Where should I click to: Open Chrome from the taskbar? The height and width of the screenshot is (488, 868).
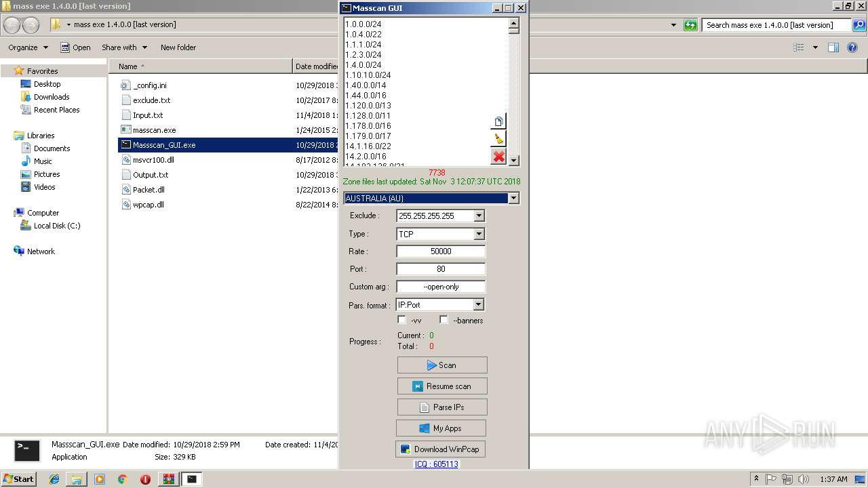point(122,479)
